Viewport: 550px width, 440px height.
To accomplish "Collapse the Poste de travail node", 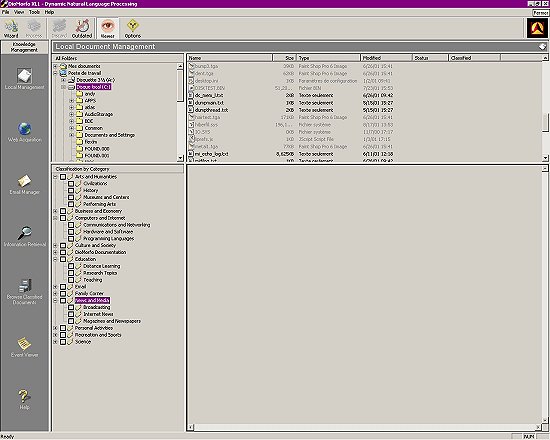I will pyautogui.click(x=55, y=73).
